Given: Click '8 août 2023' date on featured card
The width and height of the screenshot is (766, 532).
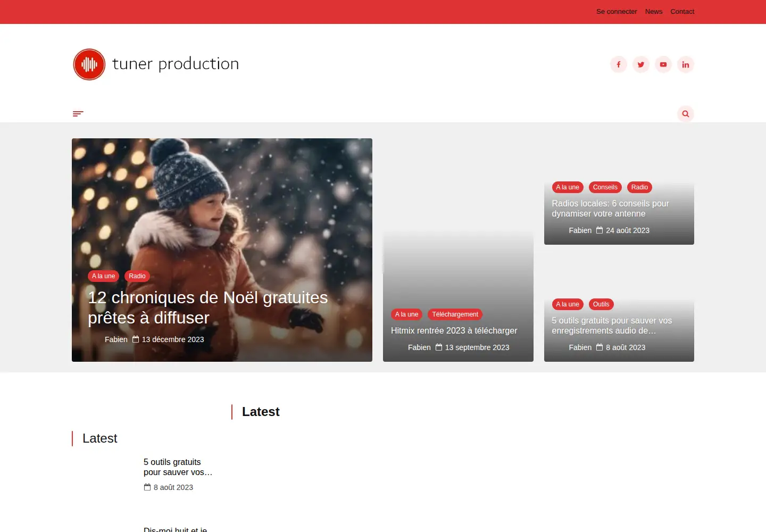Looking at the screenshot, I should click(626, 347).
